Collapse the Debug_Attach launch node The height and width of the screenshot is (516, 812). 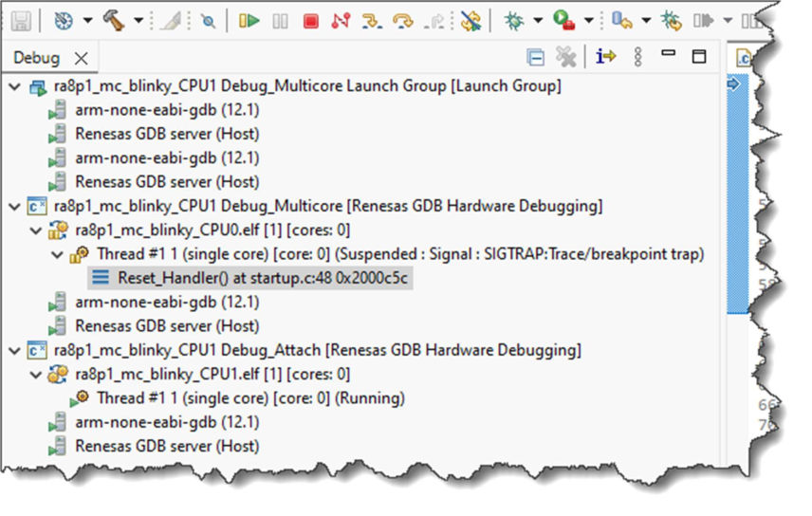pyautogui.click(x=15, y=351)
